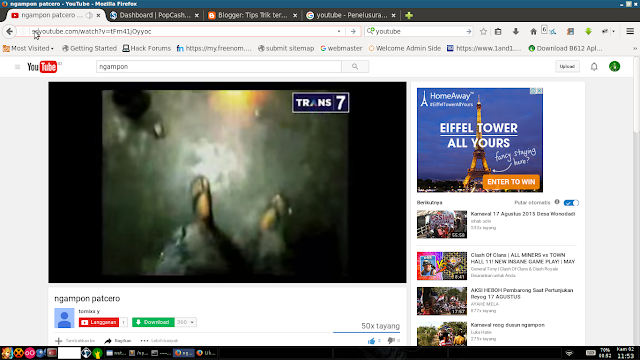Open the bookmarks clipboard list icon

498,31
